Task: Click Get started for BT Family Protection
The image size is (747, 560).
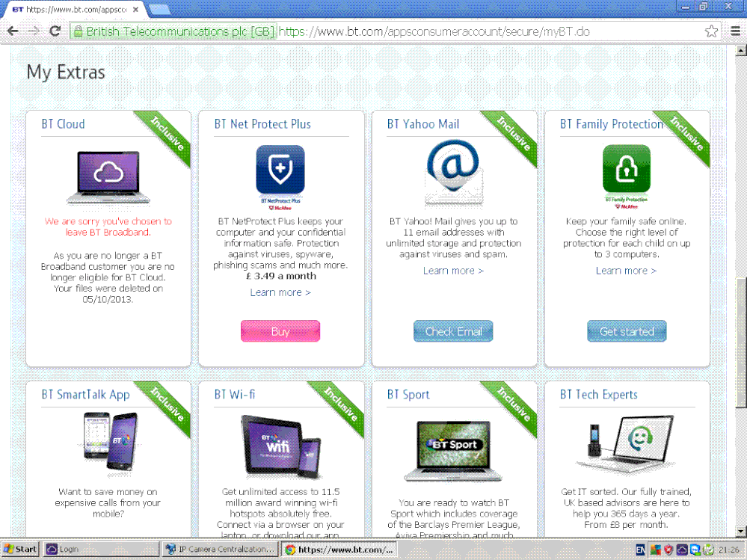Action: tap(627, 331)
